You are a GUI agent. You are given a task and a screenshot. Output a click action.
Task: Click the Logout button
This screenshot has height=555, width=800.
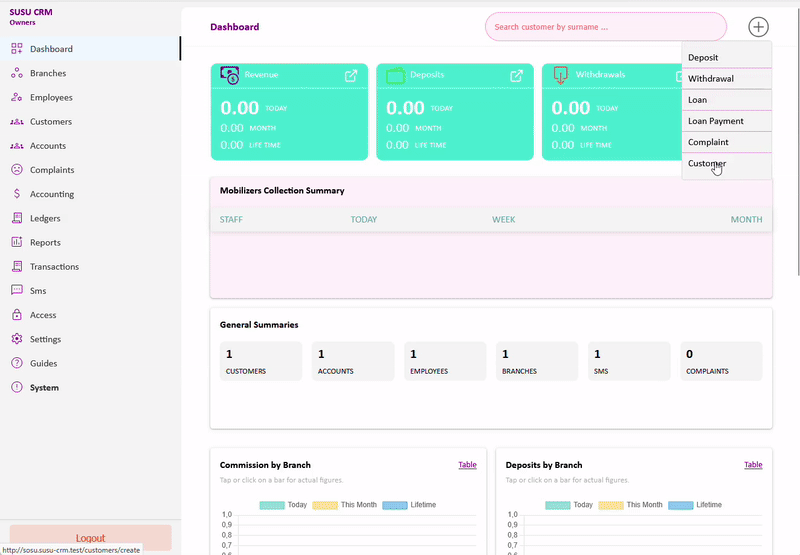(90, 537)
